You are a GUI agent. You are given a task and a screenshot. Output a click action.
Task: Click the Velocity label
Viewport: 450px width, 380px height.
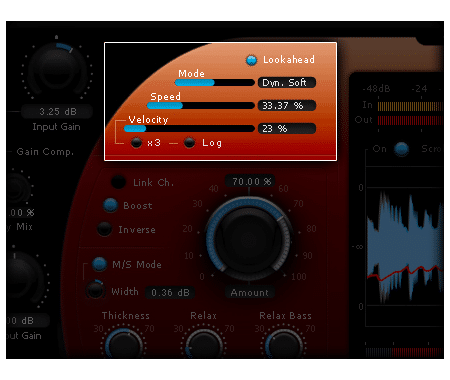point(148,120)
